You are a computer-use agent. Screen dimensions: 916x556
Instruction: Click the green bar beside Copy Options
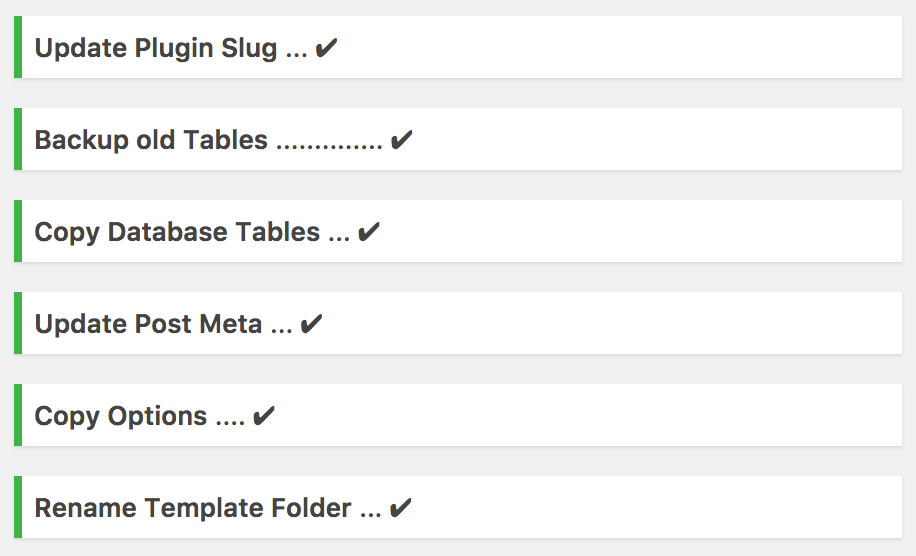pyautogui.click(x=18, y=415)
